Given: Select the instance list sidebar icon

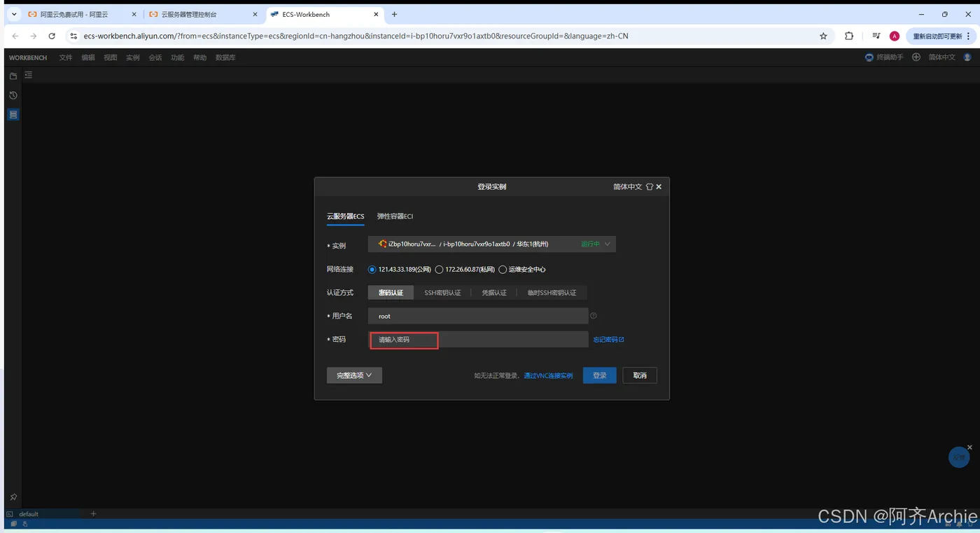Looking at the screenshot, I should (13, 114).
